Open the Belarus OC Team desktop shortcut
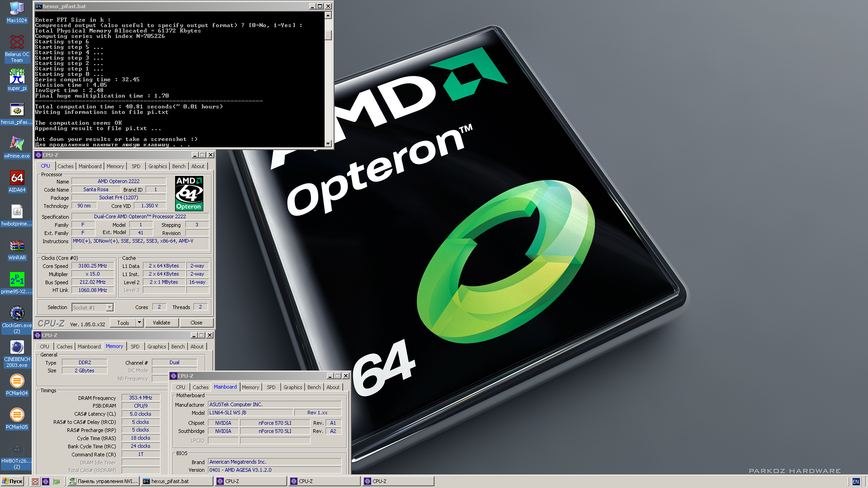 click(17, 49)
